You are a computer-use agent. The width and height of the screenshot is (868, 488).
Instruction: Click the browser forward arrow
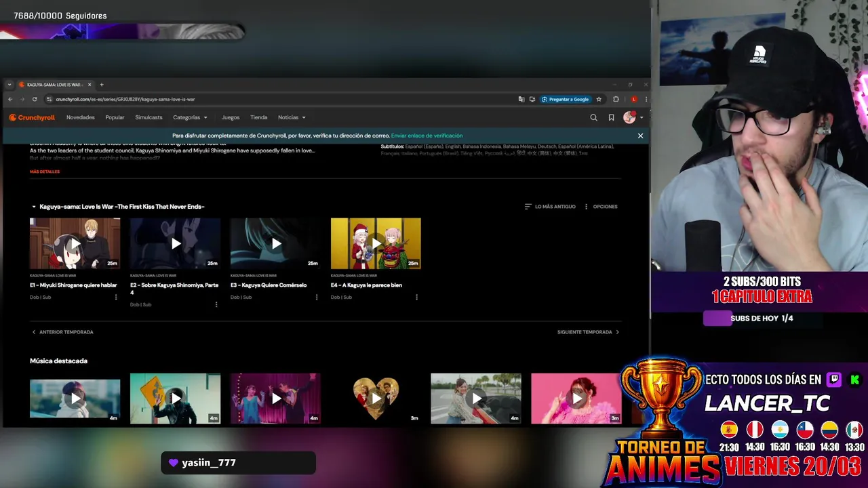pyautogui.click(x=22, y=99)
